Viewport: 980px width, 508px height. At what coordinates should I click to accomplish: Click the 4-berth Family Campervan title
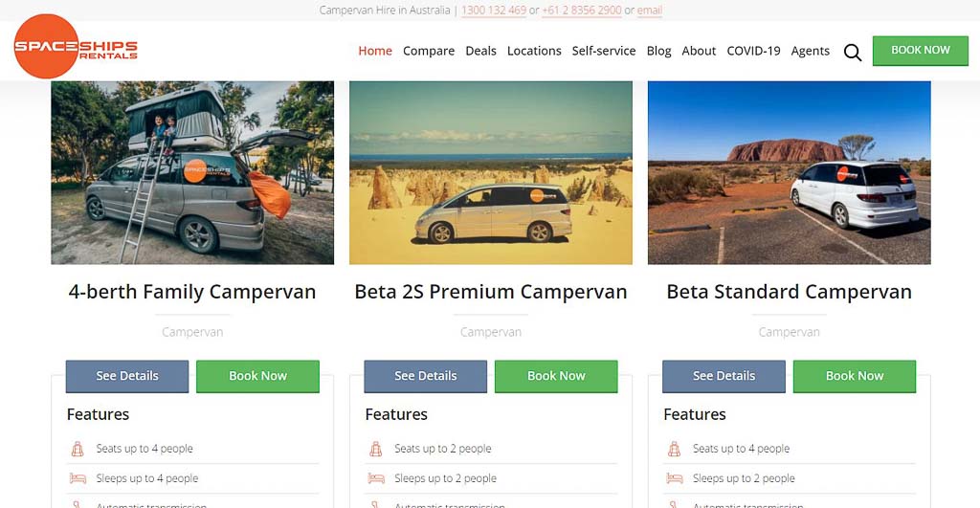click(x=191, y=292)
